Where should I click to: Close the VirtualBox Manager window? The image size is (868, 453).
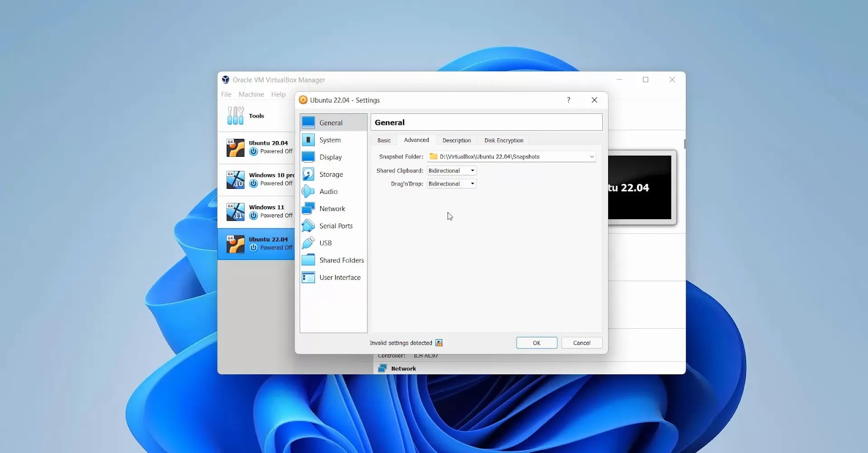672,80
